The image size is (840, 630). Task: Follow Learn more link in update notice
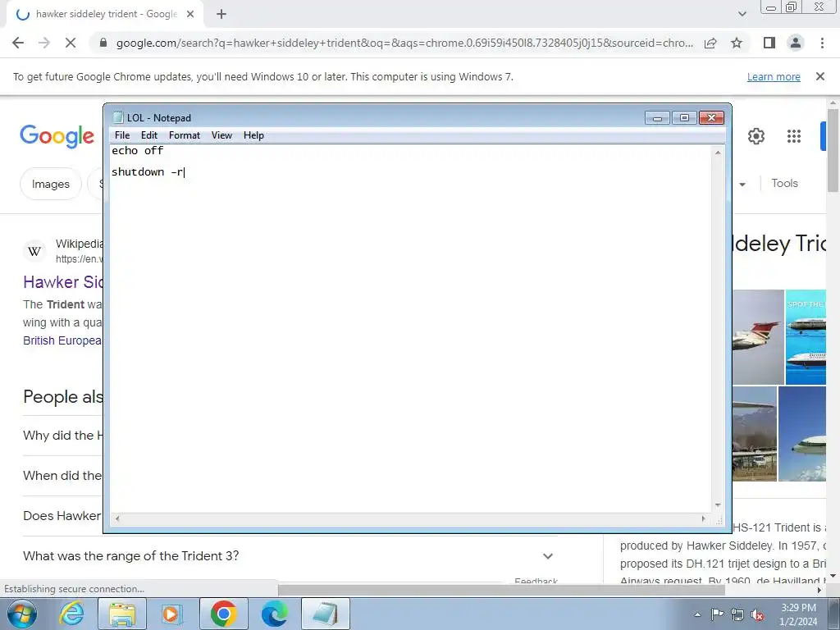[x=774, y=76]
